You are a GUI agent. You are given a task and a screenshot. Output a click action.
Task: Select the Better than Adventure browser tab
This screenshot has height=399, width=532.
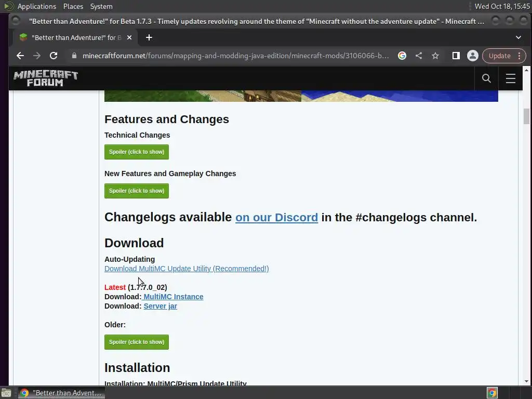[x=75, y=37]
